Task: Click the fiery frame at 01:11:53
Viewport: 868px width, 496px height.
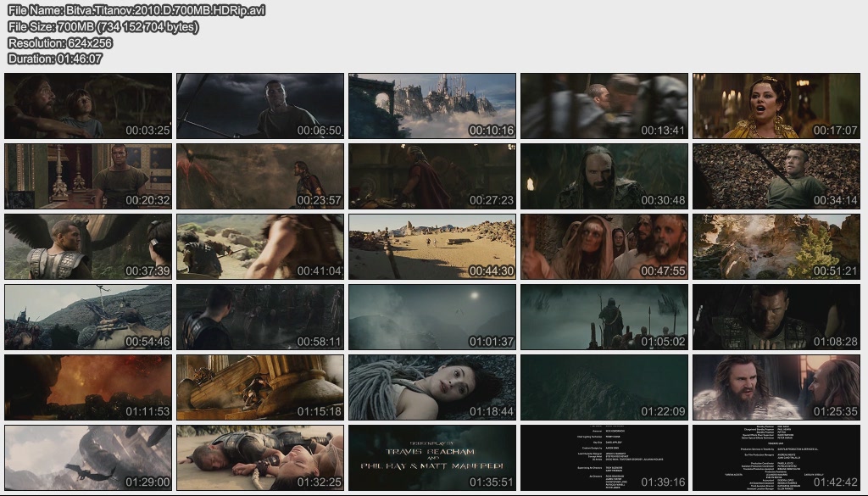Action: (88, 387)
